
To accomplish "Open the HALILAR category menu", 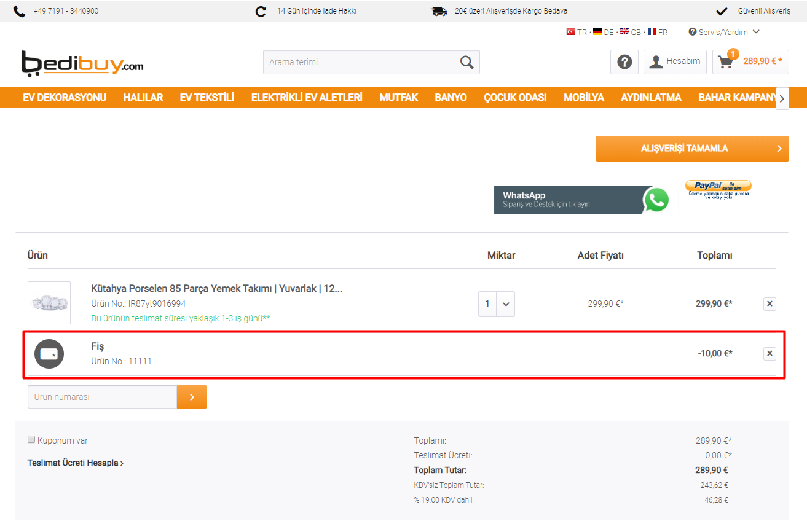I will click(143, 98).
